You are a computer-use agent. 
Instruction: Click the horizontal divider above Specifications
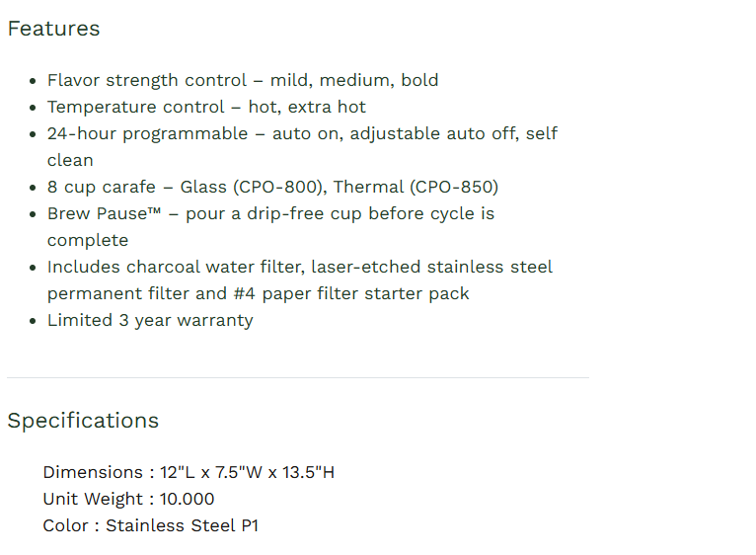pyautogui.click(x=297, y=377)
